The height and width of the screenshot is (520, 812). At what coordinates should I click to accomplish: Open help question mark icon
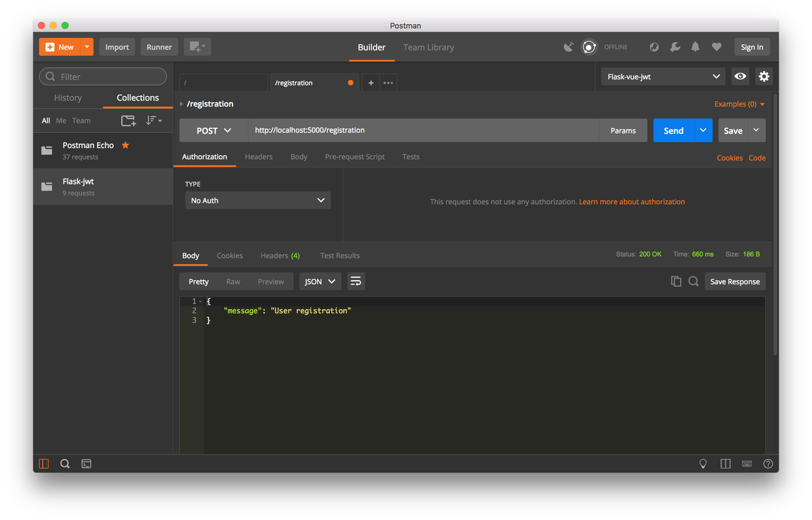768,463
